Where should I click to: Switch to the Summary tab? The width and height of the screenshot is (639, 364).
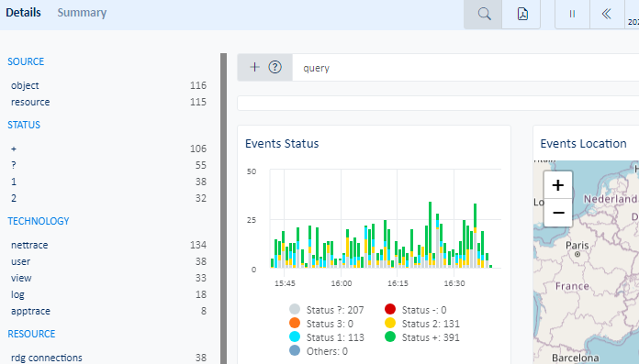tap(82, 13)
